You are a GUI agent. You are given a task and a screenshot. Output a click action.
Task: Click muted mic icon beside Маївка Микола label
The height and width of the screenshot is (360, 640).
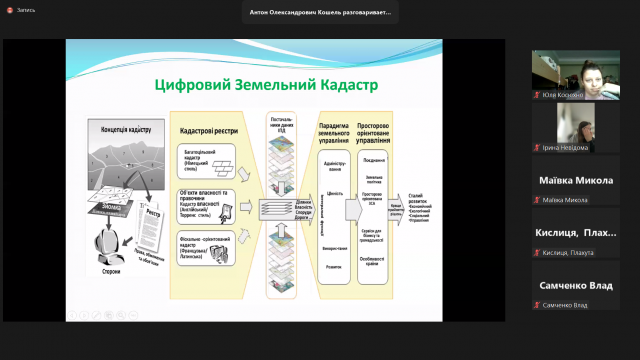537,200
